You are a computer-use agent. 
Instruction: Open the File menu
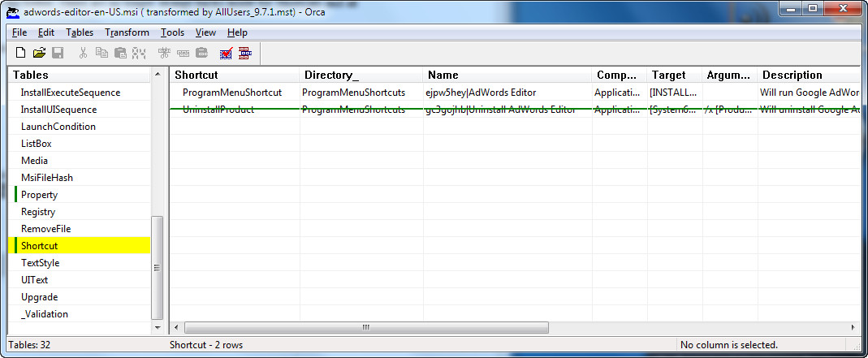click(x=19, y=32)
